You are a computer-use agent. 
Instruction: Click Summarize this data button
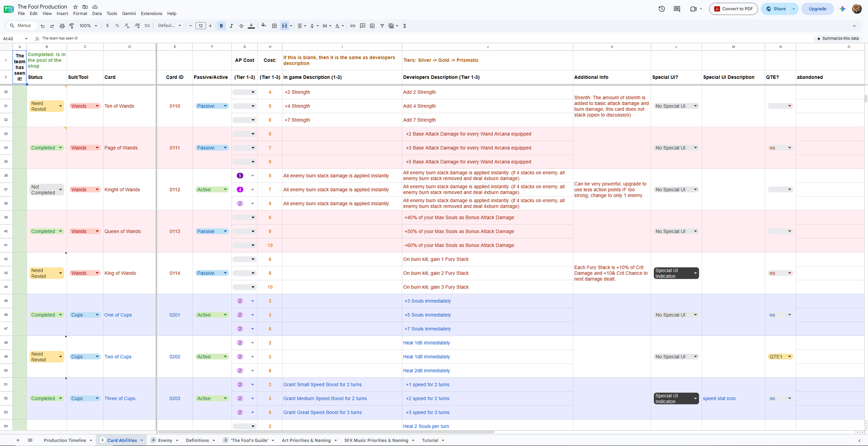[x=837, y=38]
